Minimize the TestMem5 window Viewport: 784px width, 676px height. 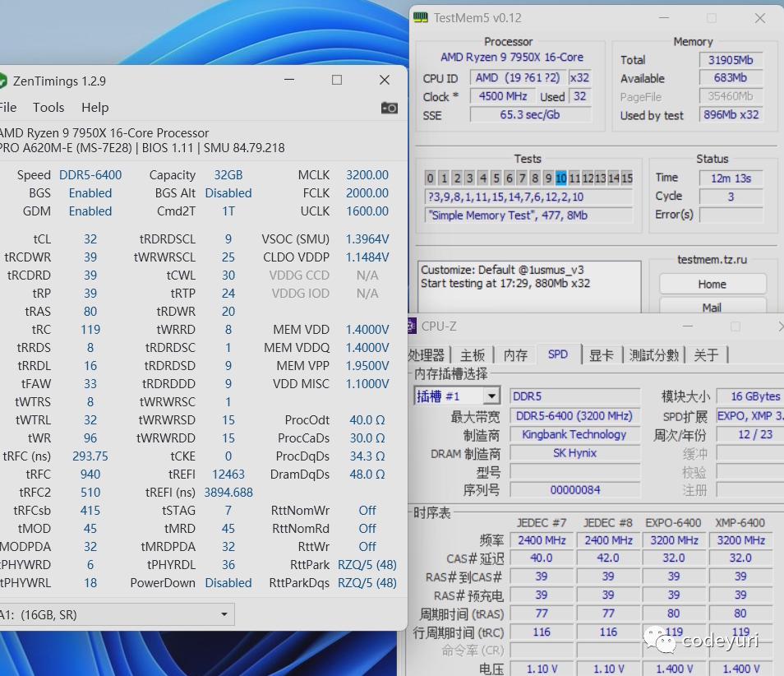(664, 18)
